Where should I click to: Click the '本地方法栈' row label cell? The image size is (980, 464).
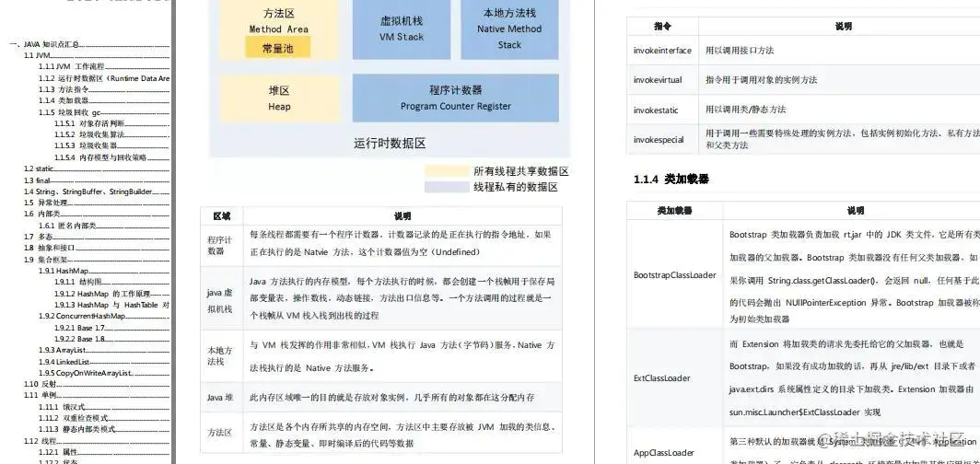(x=222, y=356)
